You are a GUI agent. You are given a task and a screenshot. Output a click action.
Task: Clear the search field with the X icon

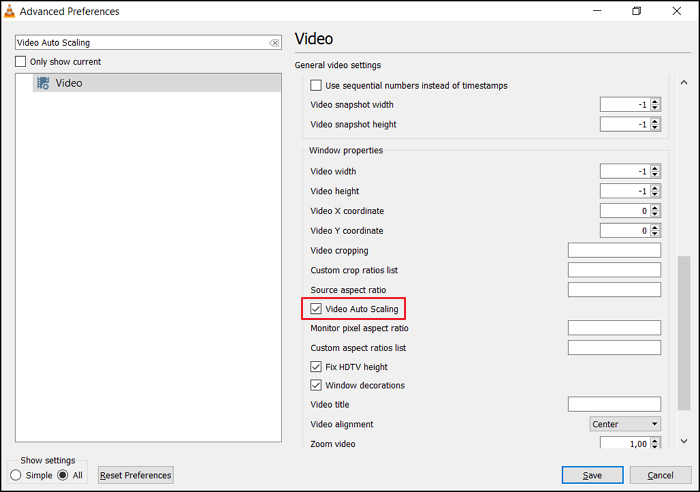(x=275, y=43)
